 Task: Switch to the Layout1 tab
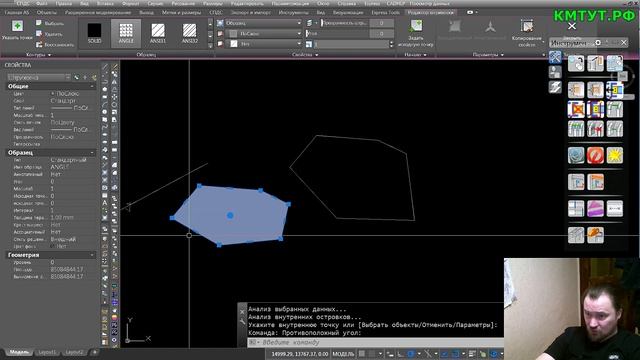(x=47, y=352)
